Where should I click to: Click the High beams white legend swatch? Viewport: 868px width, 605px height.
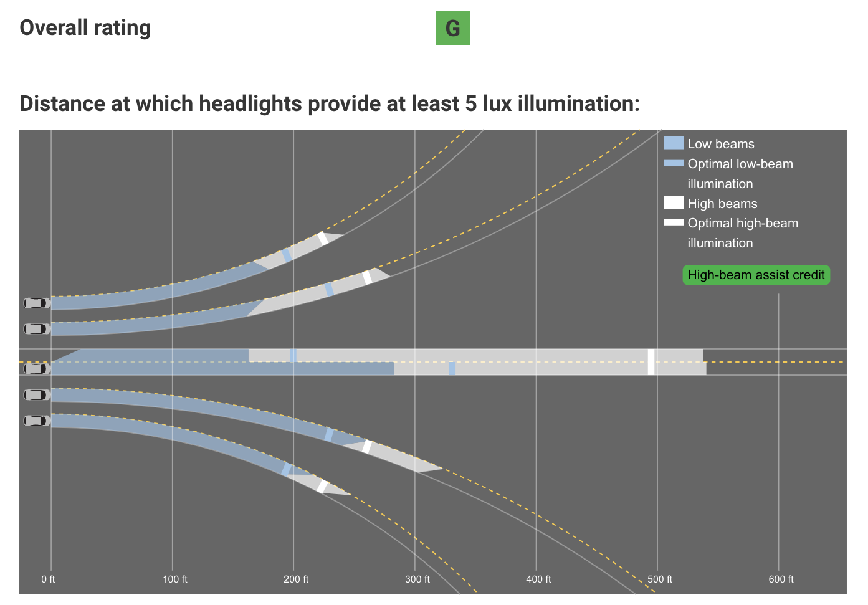pos(674,202)
